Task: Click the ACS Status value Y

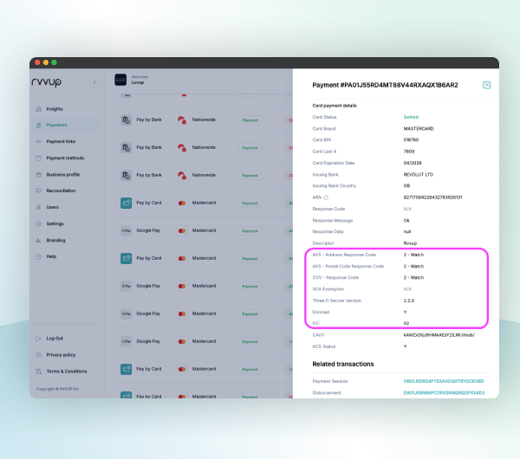Action: 405,347
